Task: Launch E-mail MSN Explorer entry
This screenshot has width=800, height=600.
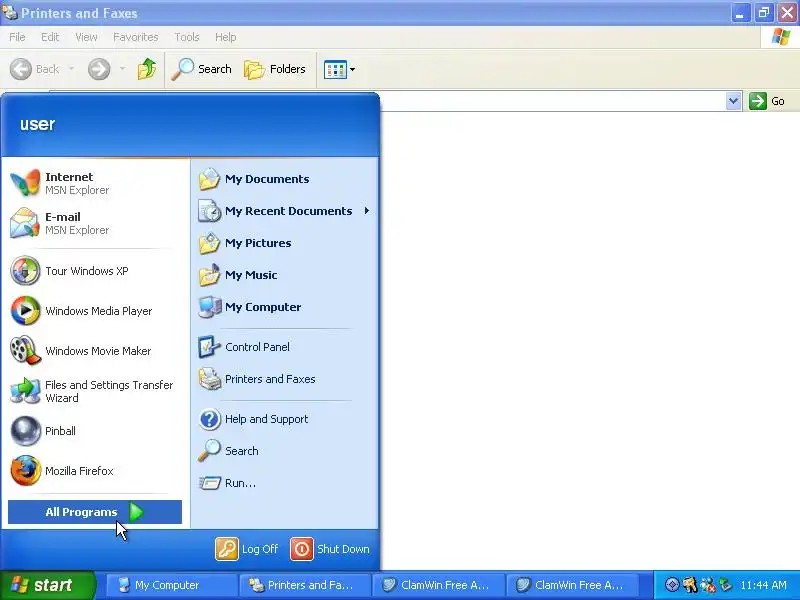Action: (x=94, y=223)
